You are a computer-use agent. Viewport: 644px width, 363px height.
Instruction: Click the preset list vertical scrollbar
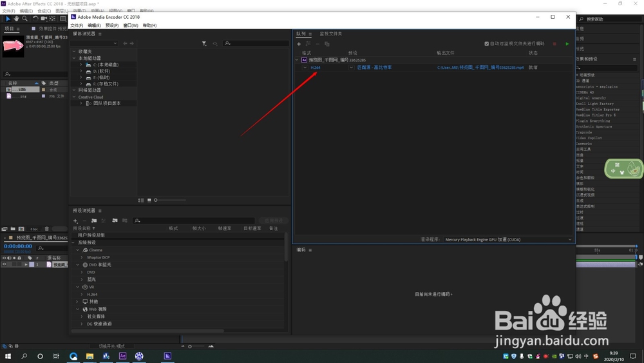[286, 247]
